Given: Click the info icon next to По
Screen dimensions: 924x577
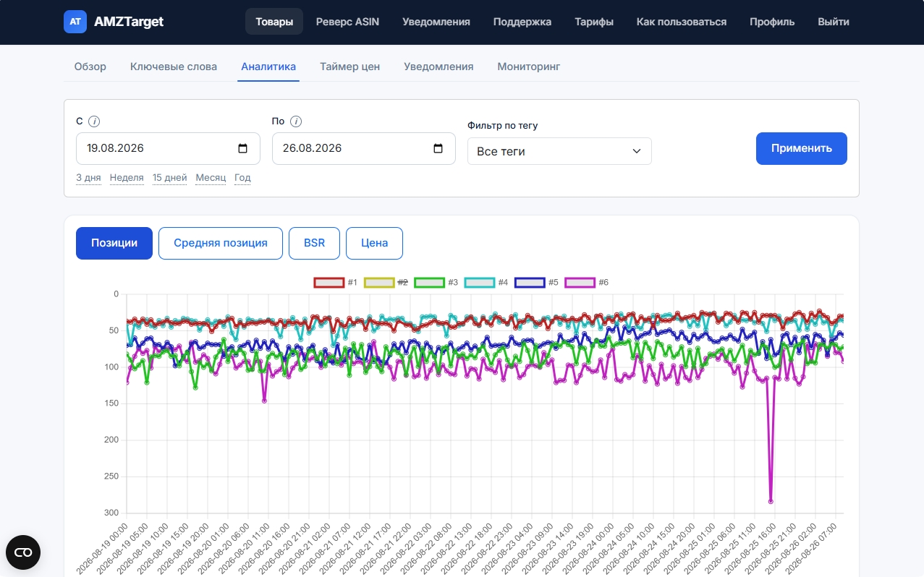Looking at the screenshot, I should point(296,121).
